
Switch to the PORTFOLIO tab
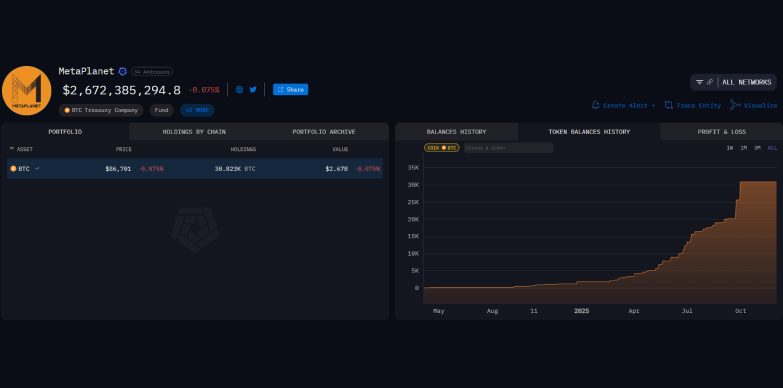point(65,132)
